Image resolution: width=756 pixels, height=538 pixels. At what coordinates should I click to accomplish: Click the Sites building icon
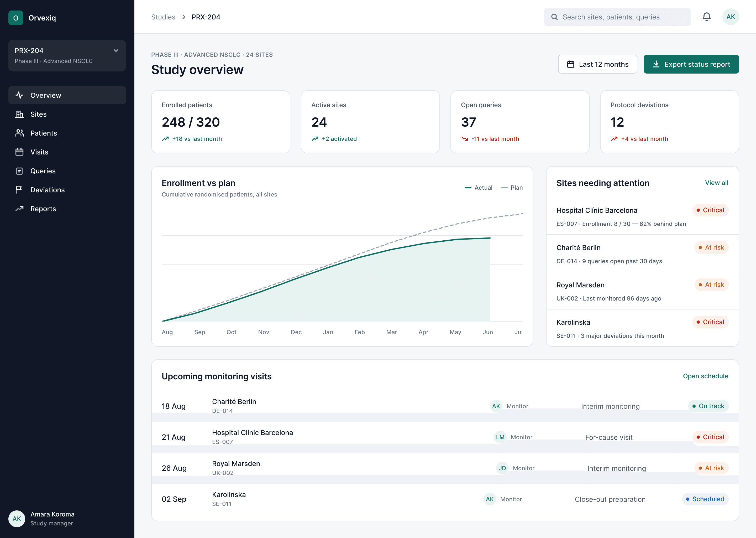click(x=19, y=114)
